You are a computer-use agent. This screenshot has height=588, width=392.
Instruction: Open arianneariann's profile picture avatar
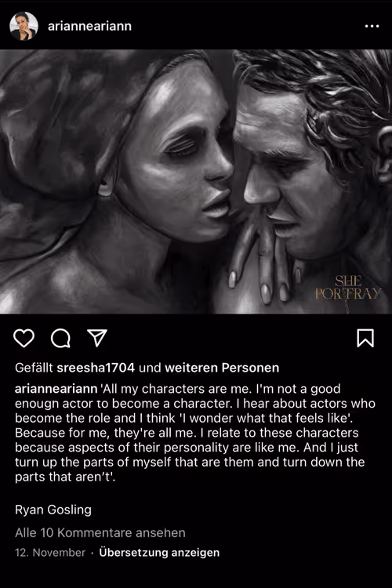click(x=24, y=26)
